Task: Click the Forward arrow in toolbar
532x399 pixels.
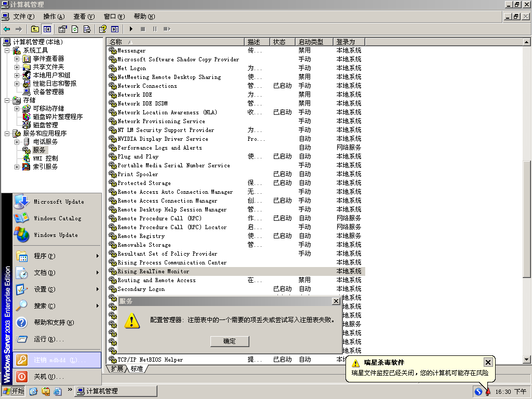Action: (19, 29)
